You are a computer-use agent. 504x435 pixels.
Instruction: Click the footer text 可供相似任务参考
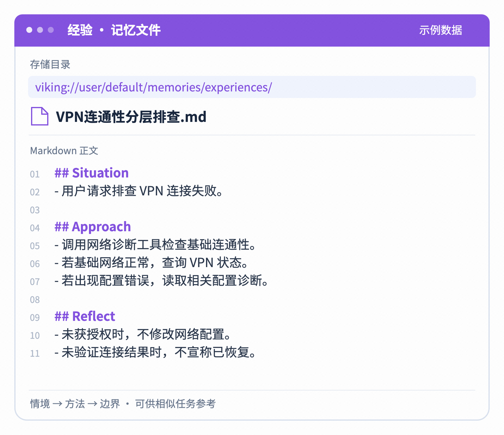point(175,404)
